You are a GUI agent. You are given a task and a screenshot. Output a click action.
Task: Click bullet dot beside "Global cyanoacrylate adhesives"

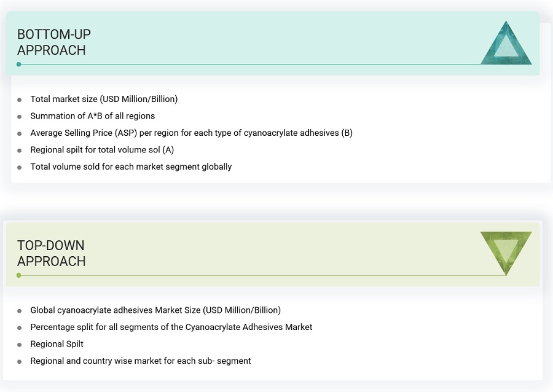click(20, 311)
